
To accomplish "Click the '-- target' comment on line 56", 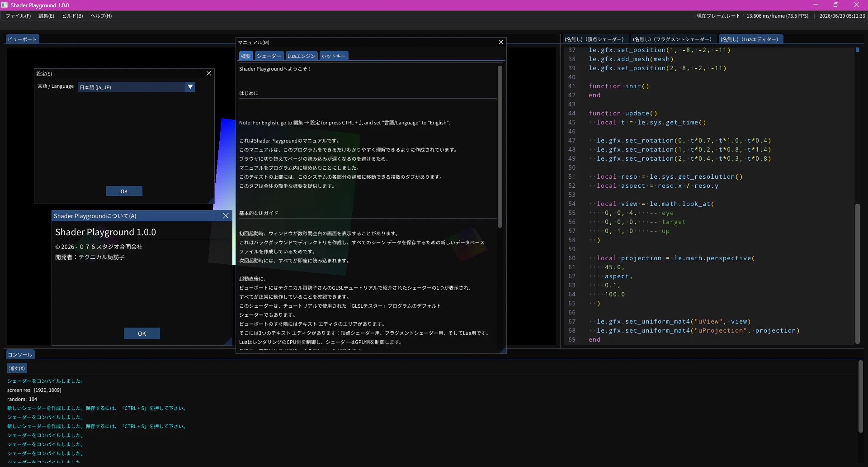I will [x=668, y=222].
